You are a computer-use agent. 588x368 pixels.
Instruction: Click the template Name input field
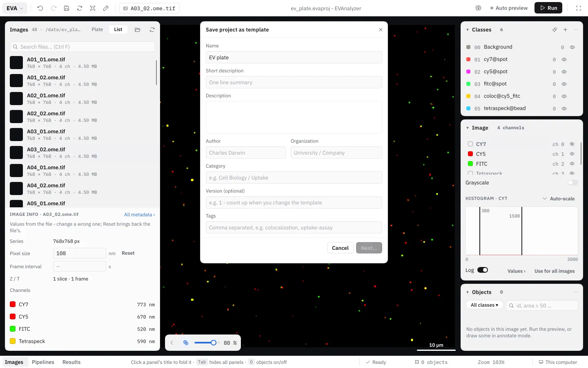coord(294,58)
